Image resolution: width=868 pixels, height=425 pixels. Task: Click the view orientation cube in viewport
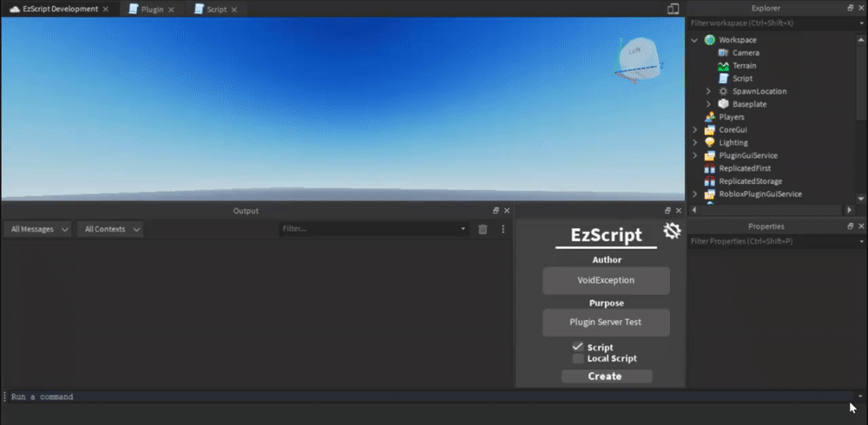pos(639,60)
